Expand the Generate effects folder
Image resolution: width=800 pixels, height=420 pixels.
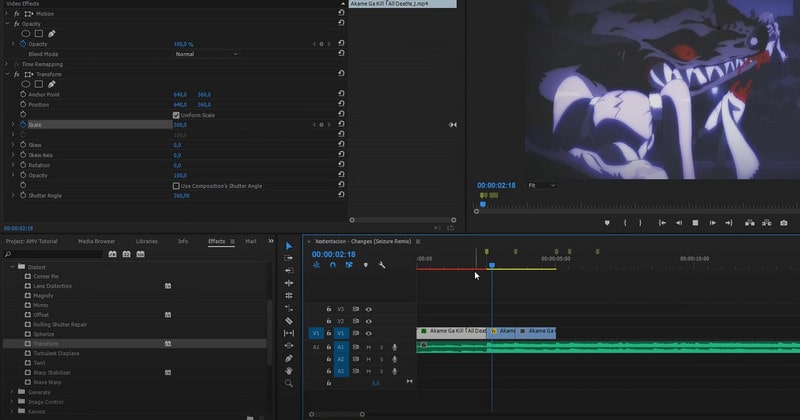point(12,392)
